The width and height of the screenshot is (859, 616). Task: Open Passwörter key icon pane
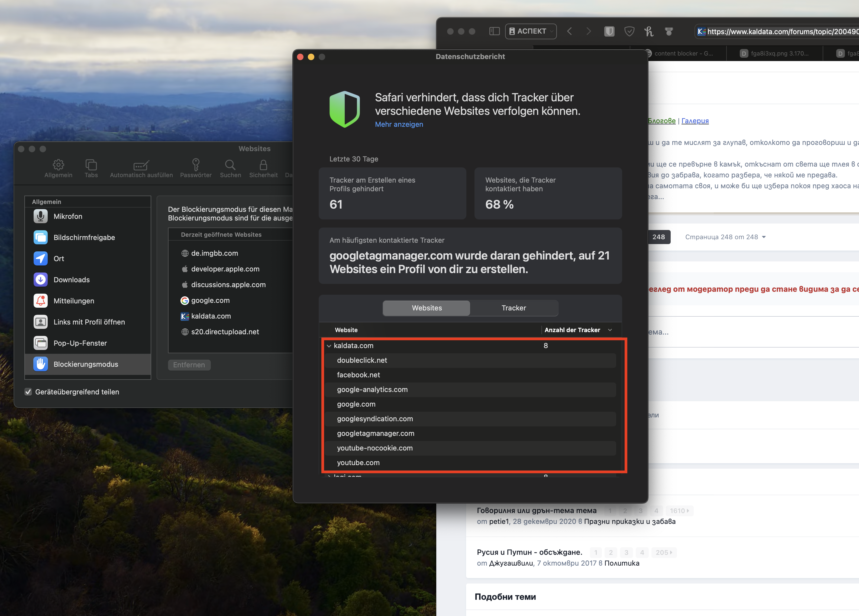[x=196, y=168]
